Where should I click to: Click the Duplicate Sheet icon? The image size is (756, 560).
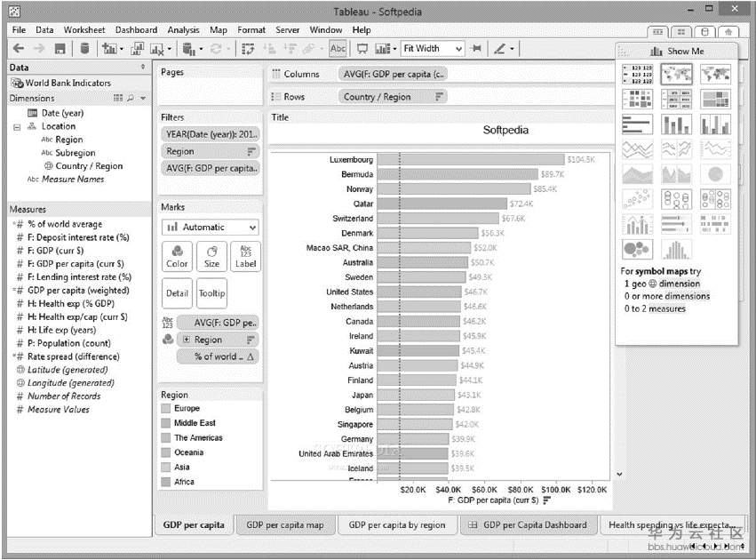point(137,49)
